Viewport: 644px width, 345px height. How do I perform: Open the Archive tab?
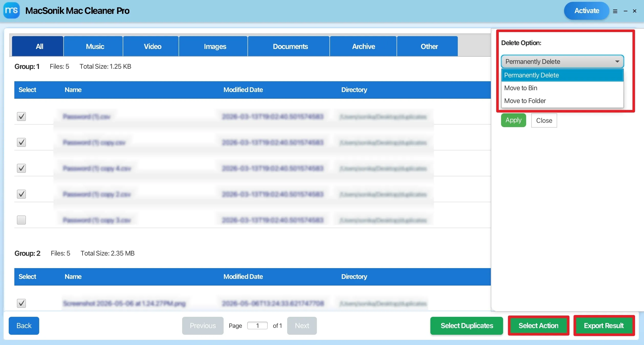(x=363, y=46)
